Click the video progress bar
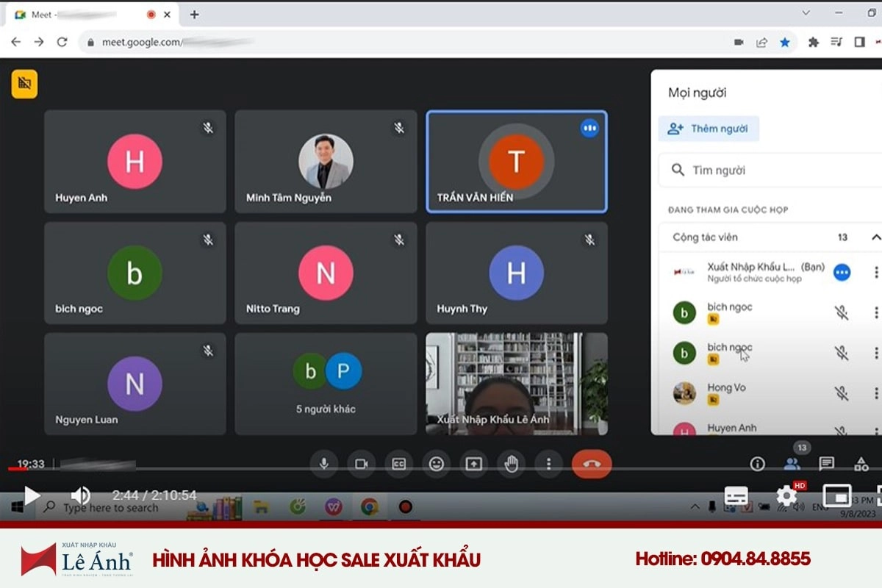882x588 pixels. pos(441,469)
